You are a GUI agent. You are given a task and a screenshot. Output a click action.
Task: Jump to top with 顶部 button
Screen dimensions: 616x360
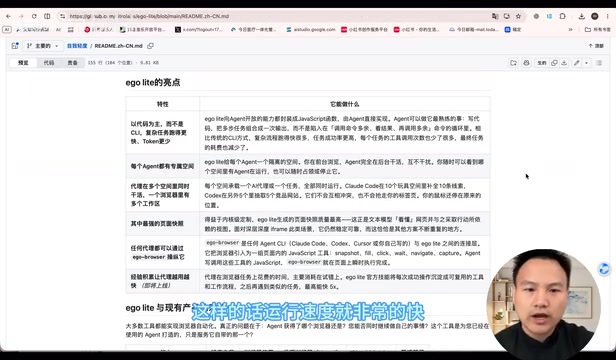pos(596,46)
